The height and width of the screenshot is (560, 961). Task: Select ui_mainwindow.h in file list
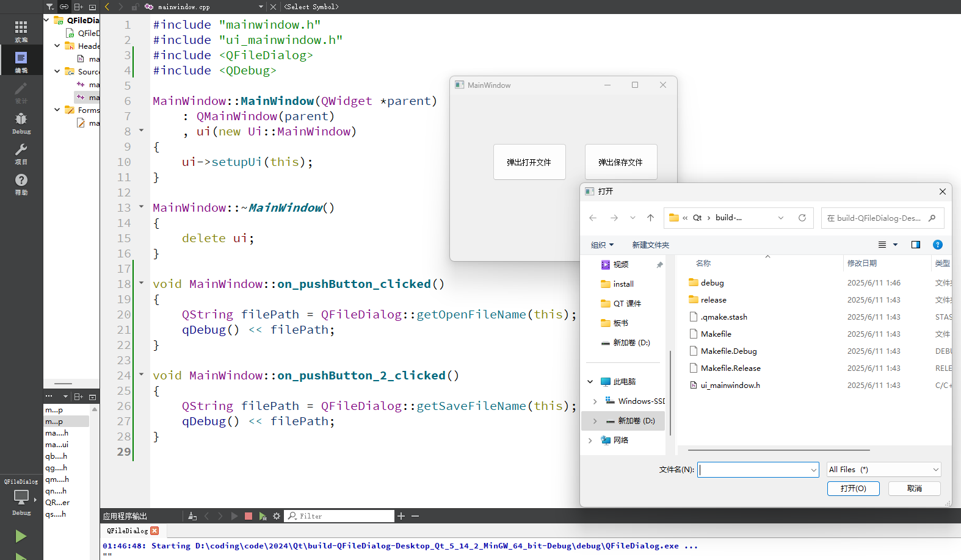tap(730, 385)
